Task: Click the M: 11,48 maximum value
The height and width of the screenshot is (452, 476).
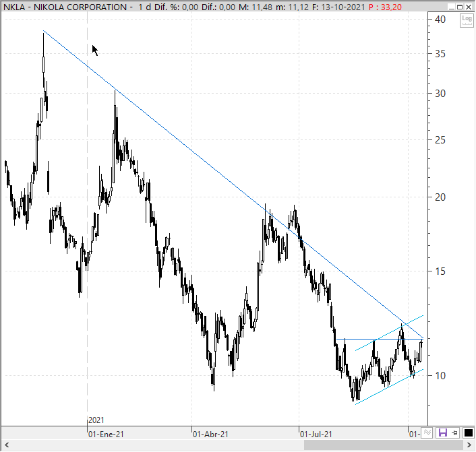Action: pyautogui.click(x=256, y=7)
